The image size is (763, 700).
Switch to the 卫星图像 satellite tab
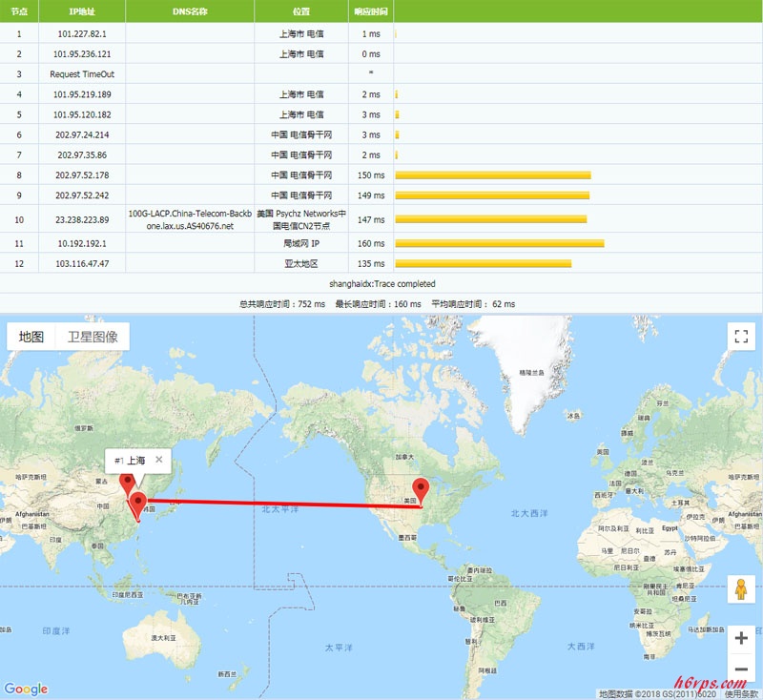click(93, 337)
